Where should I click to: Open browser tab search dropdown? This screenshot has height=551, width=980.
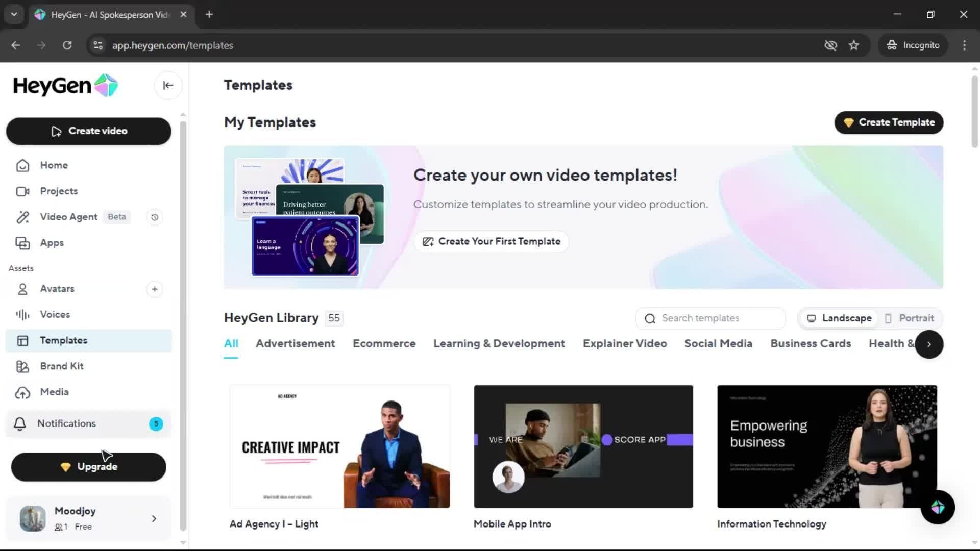click(x=14, y=14)
